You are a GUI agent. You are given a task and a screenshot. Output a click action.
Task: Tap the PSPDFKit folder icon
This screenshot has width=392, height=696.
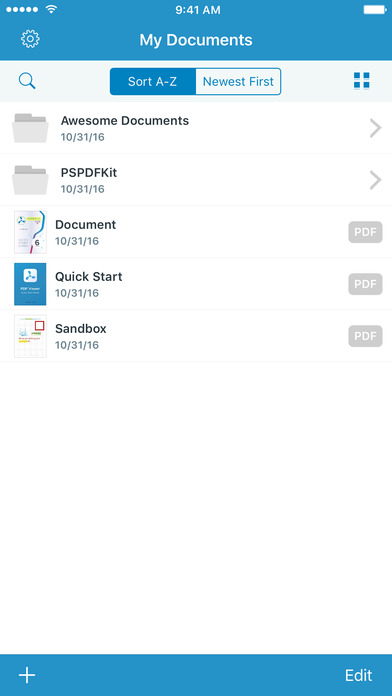click(30, 180)
